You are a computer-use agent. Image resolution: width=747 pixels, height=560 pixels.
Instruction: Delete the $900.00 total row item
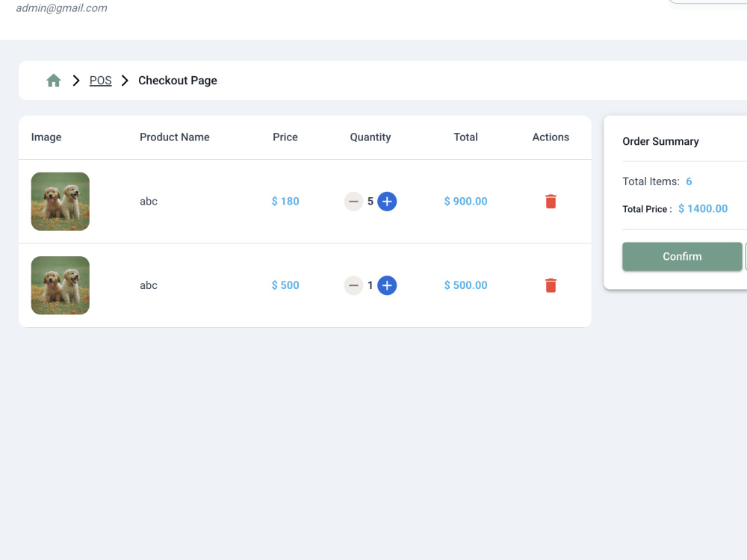[551, 202]
